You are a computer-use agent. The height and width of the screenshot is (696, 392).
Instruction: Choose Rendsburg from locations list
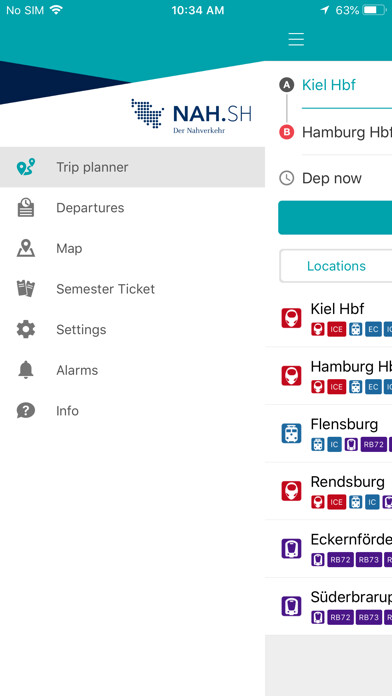coord(329,491)
